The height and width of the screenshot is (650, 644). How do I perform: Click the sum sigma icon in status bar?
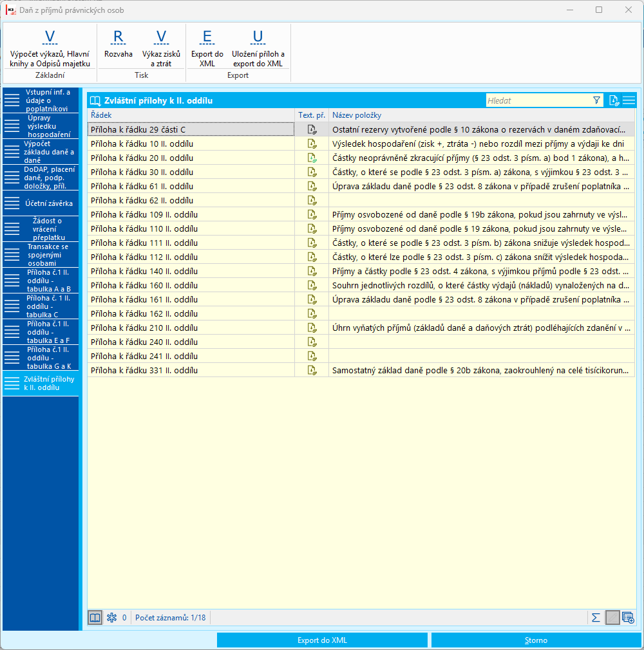596,618
